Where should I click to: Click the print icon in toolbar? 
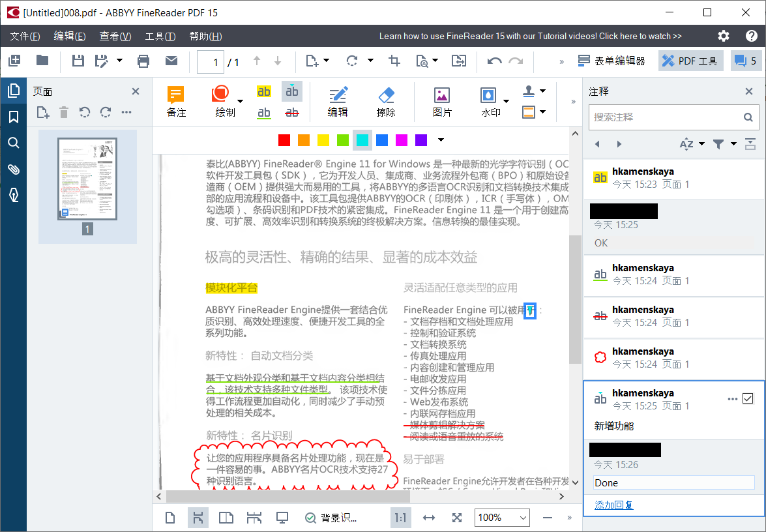click(x=143, y=61)
